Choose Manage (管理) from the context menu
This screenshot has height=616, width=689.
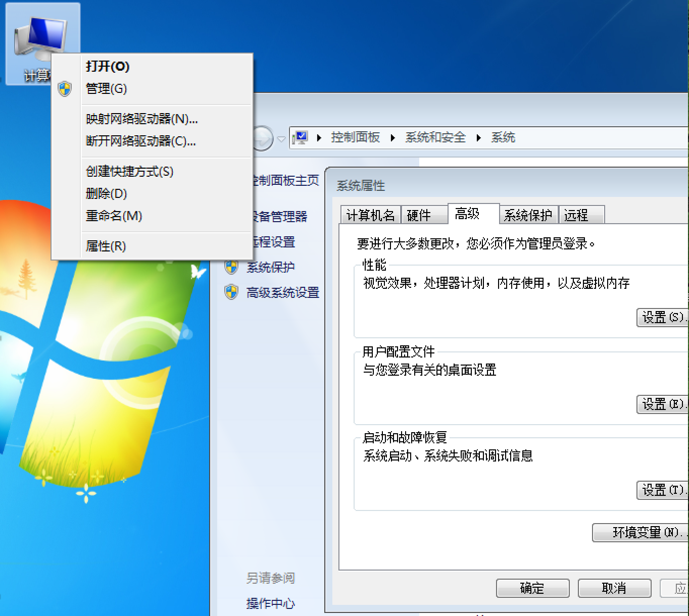point(152,88)
